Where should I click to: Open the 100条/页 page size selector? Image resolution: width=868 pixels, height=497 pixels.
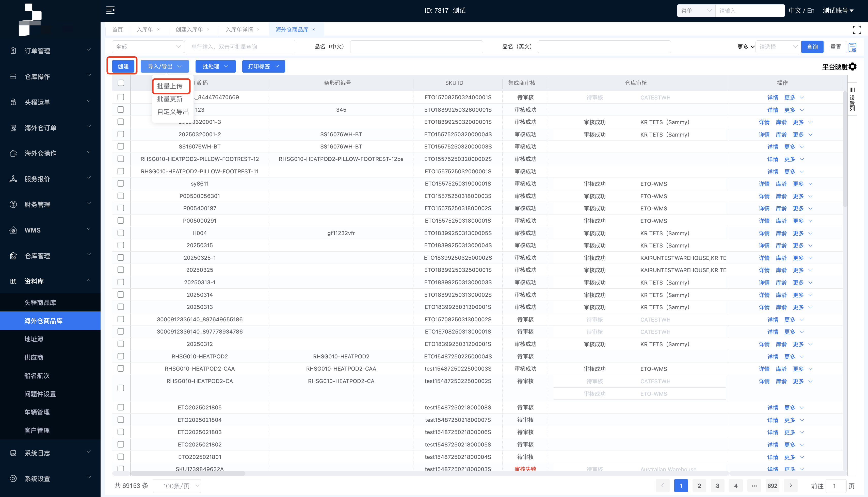176,486
